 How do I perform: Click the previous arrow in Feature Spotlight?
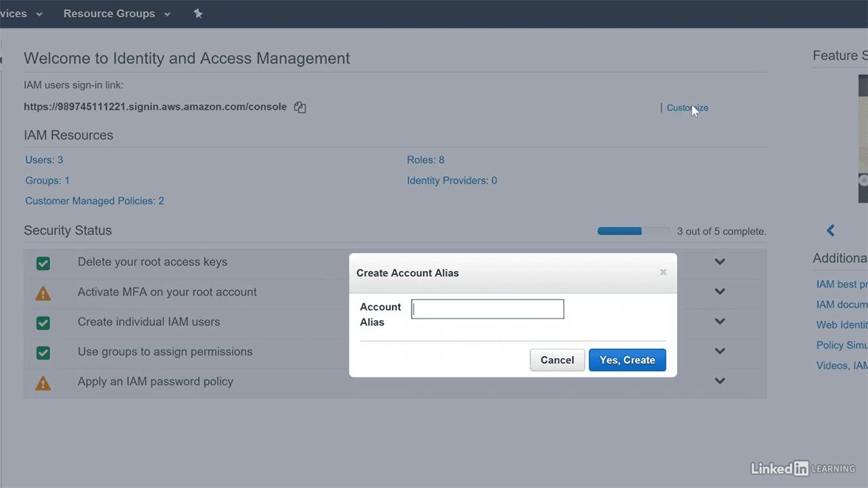[831, 230]
